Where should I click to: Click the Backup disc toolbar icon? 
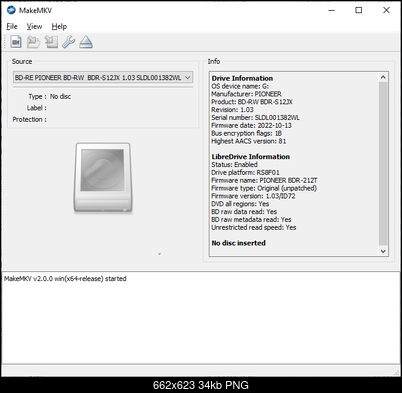pos(51,42)
